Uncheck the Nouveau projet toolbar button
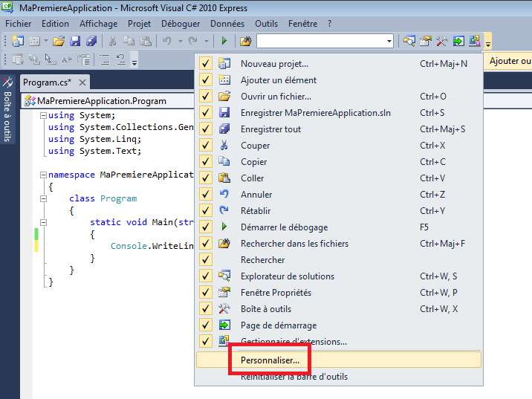Screen dimensions: 532x399 (206, 64)
